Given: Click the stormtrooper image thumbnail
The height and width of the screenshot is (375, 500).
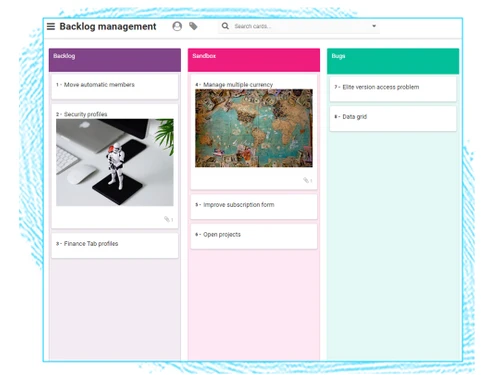Looking at the screenshot, I should (x=115, y=162).
